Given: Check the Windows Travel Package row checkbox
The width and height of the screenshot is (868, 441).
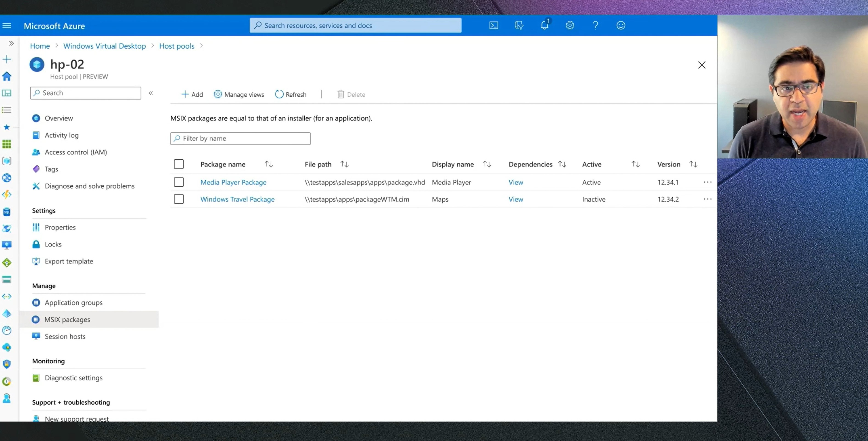Looking at the screenshot, I should [x=179, y=199].
